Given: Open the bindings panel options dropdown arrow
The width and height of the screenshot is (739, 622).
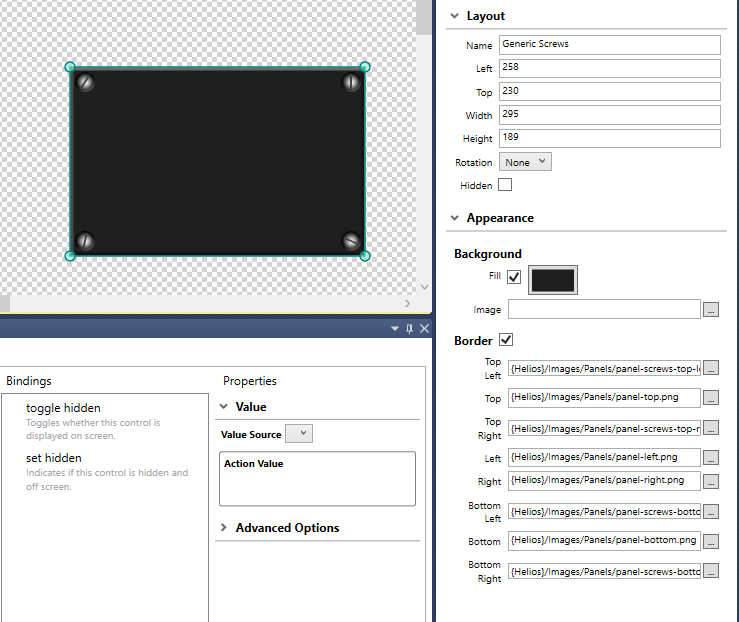Looking at the screenshot, I should (395, 328).
